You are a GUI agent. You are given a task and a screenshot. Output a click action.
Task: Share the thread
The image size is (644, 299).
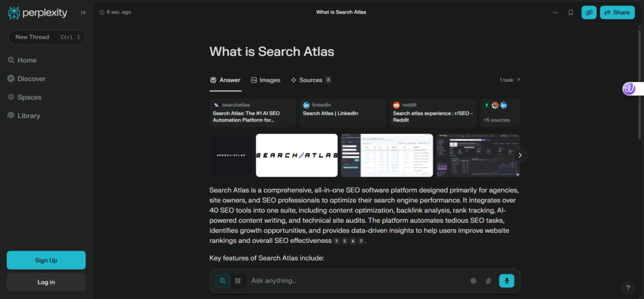(x=617, y=13)
